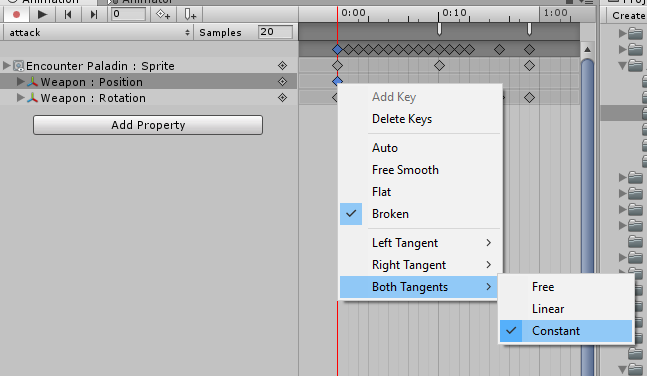The width and height of the screenshot is (647, 376).
Task: Expand the Weapon : Position property
Action: (20, 82)
